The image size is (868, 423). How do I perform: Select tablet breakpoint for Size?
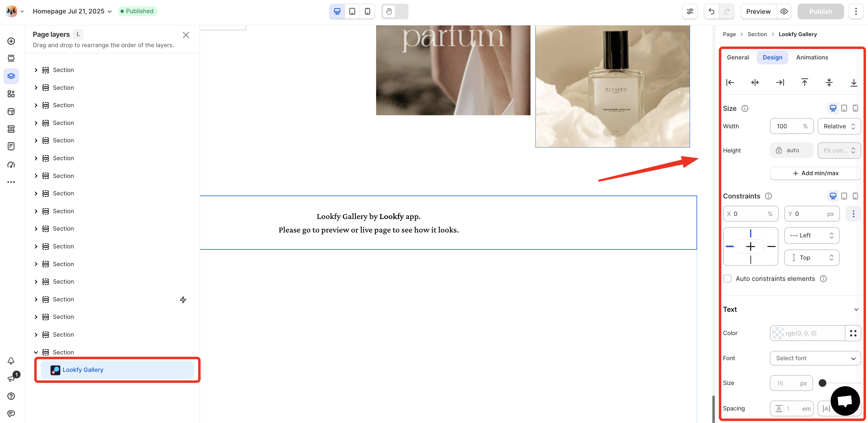coord(844,108)
